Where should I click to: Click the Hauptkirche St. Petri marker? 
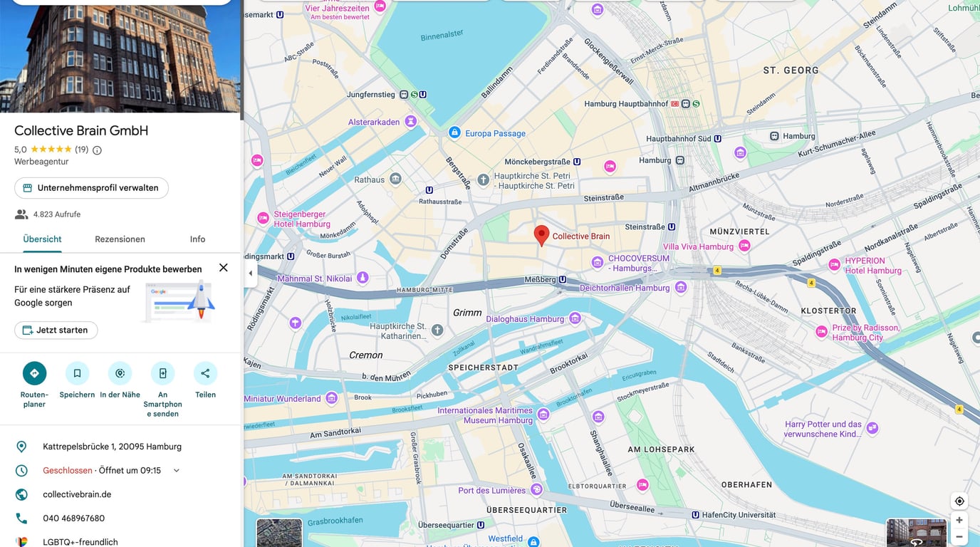tap(484, 179)
